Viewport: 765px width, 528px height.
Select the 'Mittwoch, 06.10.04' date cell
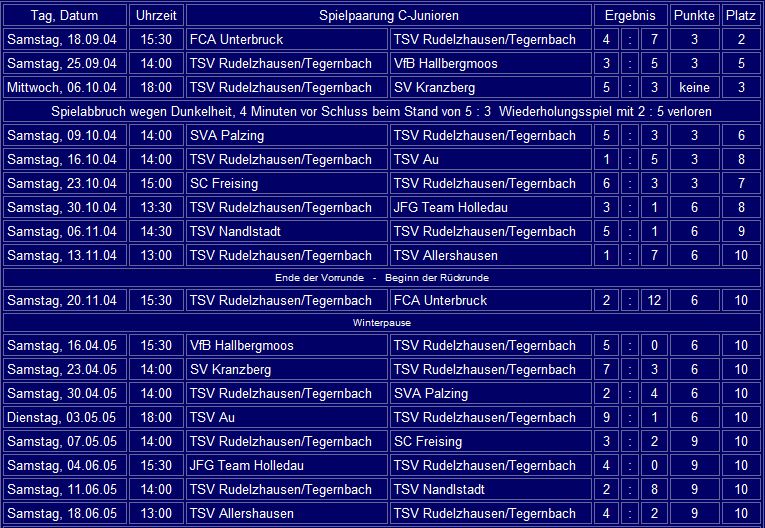pyautogui.click(x=64, y=88)
